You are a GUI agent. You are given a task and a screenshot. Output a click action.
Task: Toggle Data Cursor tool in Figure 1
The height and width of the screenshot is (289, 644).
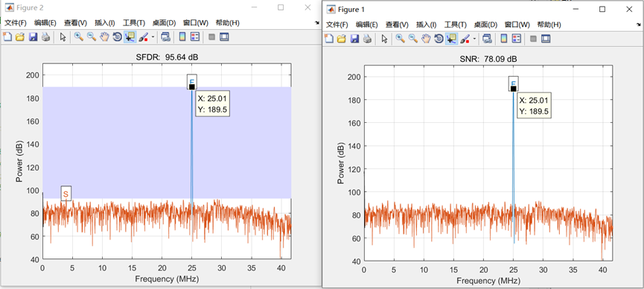[x=451, y=39]
